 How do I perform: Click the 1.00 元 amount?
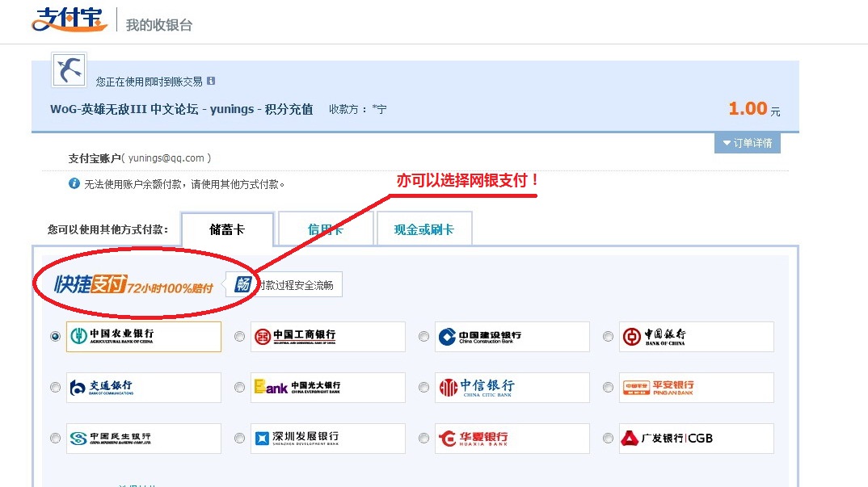[755, 108]
